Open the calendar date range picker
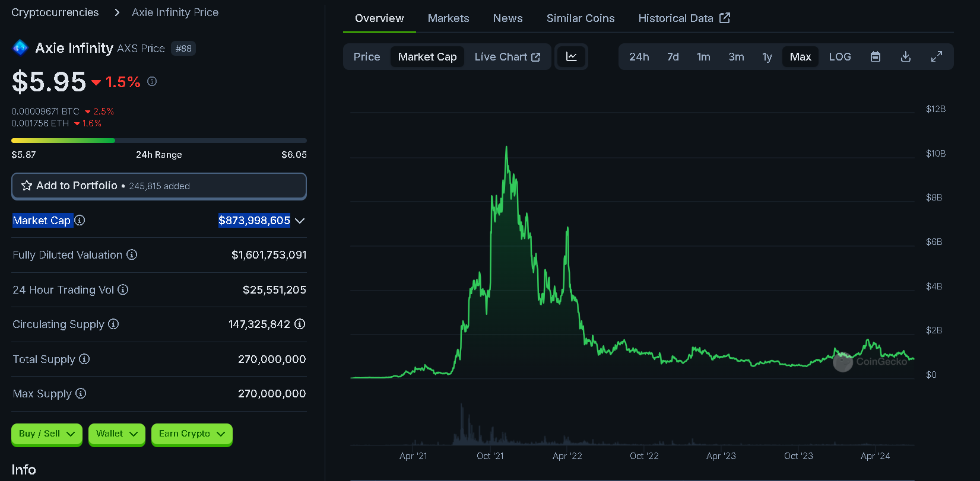The height and width of the screenshot is (481, 980). [875, 57]
